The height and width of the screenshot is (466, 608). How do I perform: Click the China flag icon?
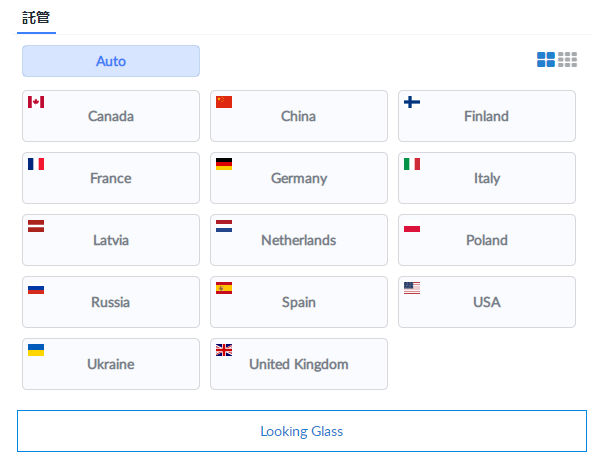pos(224,102)
